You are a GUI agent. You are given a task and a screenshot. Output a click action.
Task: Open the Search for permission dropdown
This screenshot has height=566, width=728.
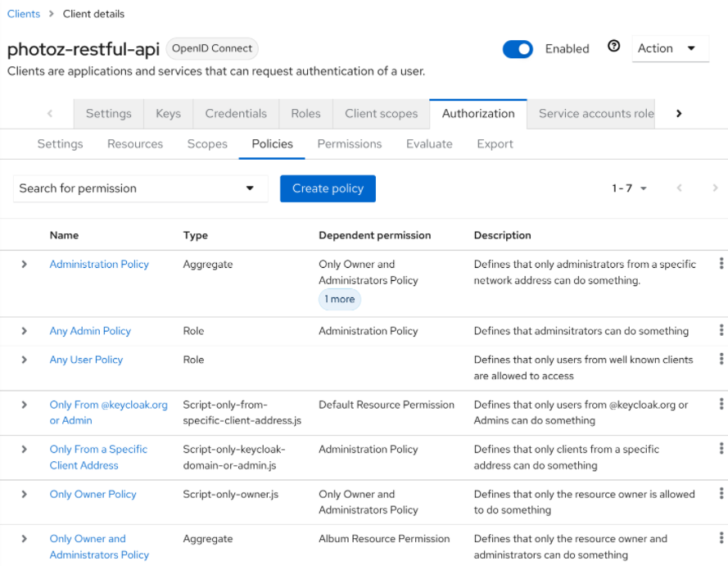141,188
